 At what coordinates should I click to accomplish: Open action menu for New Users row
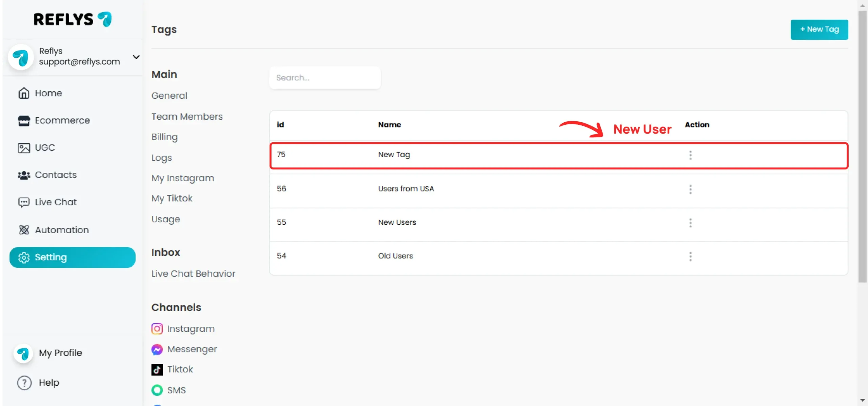[x=690, y=223]
